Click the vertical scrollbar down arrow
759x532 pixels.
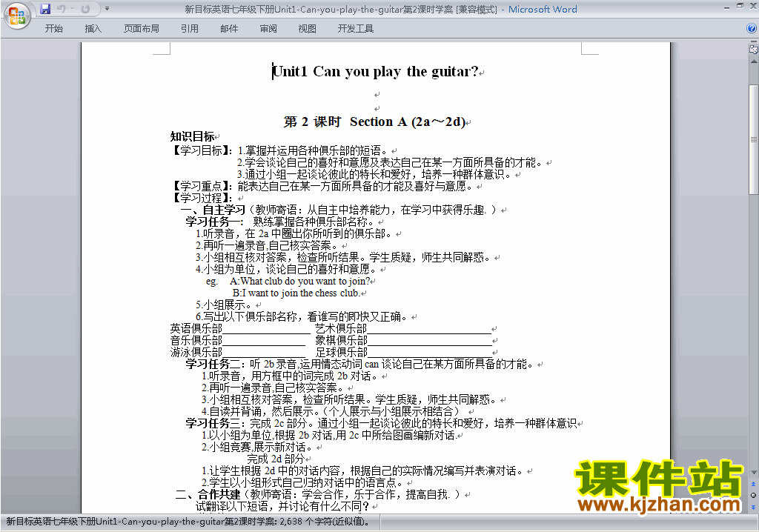coord(754,472)
